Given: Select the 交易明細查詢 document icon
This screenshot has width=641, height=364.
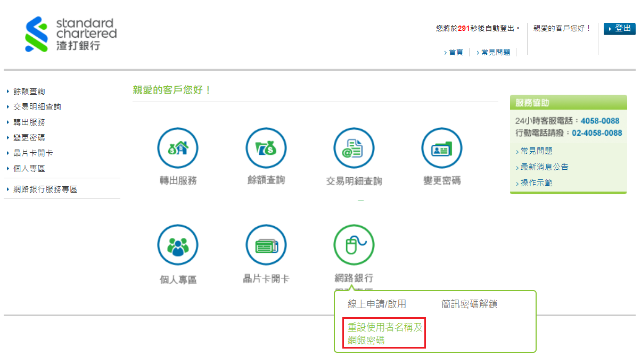Looking at the screenshot, I should coord(354,148).
